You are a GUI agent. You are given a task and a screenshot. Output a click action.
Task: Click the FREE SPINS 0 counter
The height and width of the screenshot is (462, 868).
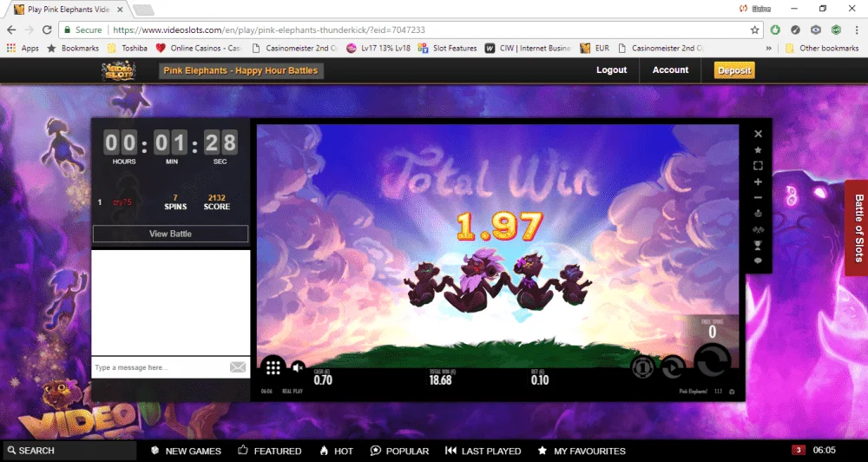click(x=713, y=328)
